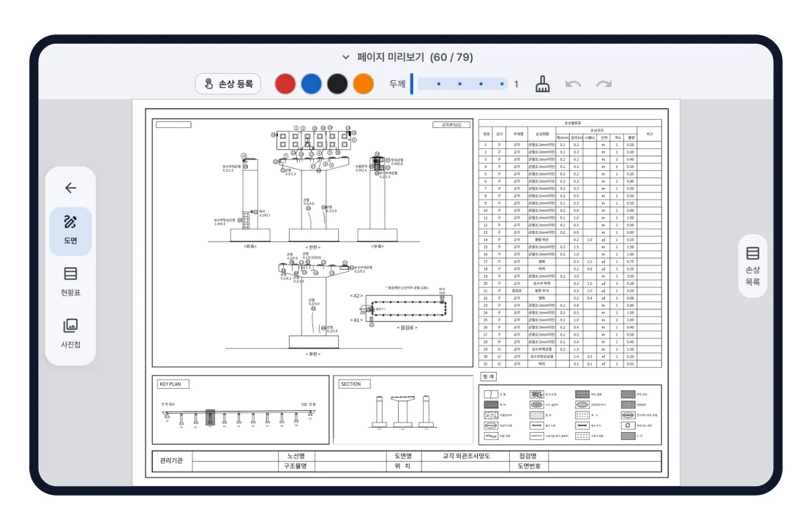Set thickness slider to last dot

(x=502, y=84)
